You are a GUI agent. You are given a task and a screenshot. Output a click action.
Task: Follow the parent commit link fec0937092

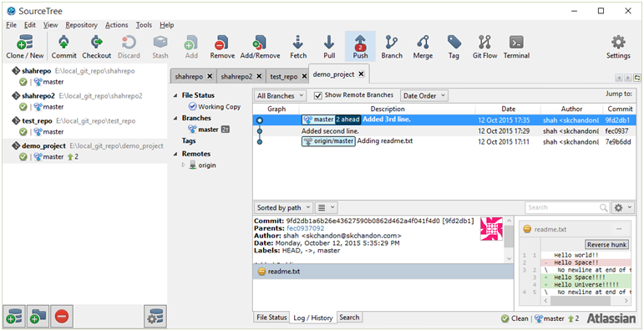click(x=306, y=228)
